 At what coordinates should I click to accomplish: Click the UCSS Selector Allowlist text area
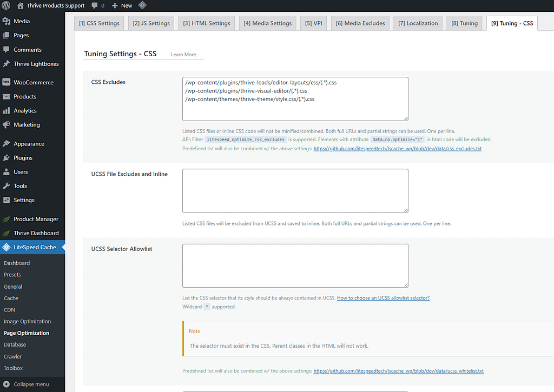click(295, 265)
